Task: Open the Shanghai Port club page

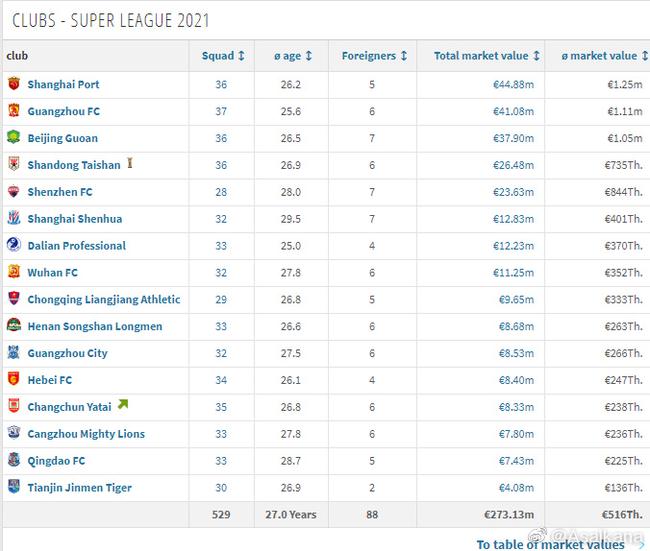Action: click(x=63, y=85)
